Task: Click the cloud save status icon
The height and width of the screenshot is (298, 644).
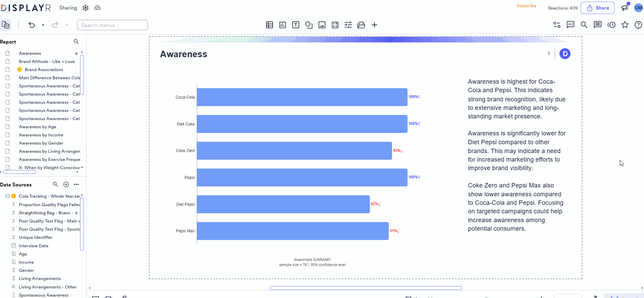Action: pyautogui.click(x=97, y=8)
